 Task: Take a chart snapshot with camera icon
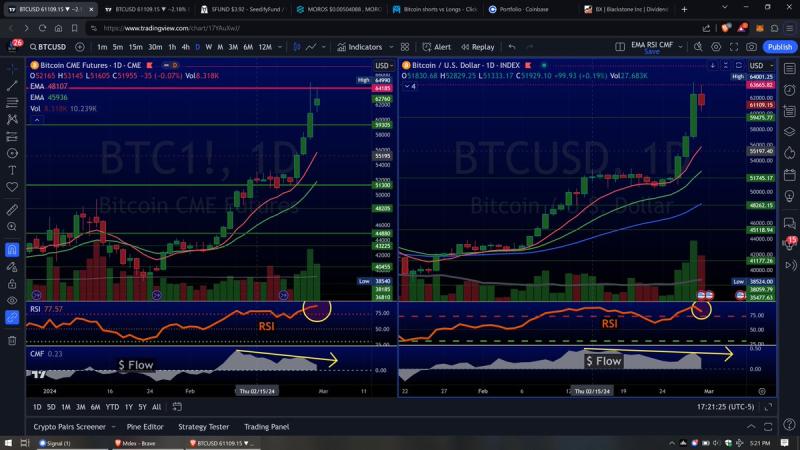[752, 47]
